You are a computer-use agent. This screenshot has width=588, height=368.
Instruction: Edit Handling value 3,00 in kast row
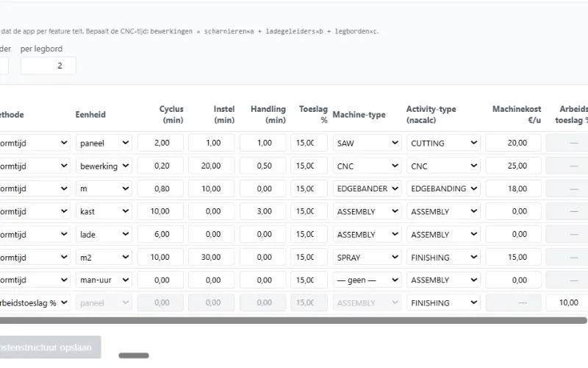[263, 211]
